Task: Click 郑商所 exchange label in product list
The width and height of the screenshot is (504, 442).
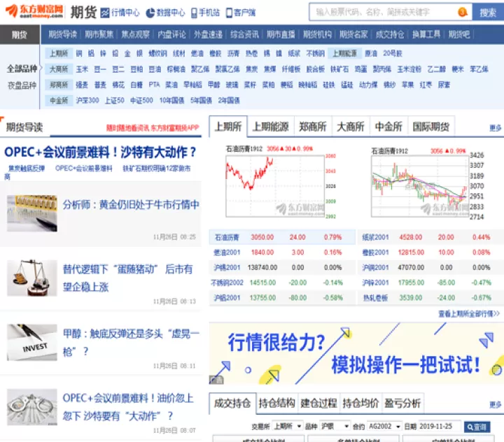Action: pyautogui.click(x=59, y=85)
